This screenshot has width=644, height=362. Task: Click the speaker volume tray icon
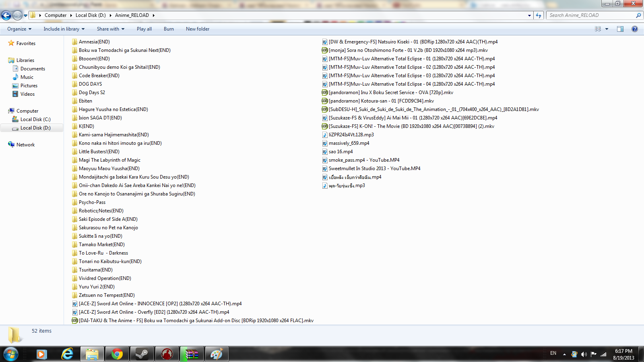[584, 354]
